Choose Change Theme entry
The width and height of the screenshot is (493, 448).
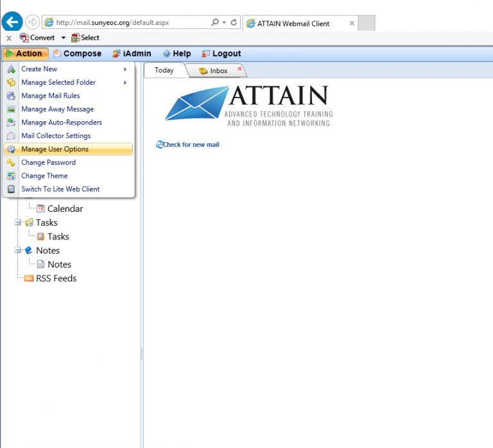(68, 176)
